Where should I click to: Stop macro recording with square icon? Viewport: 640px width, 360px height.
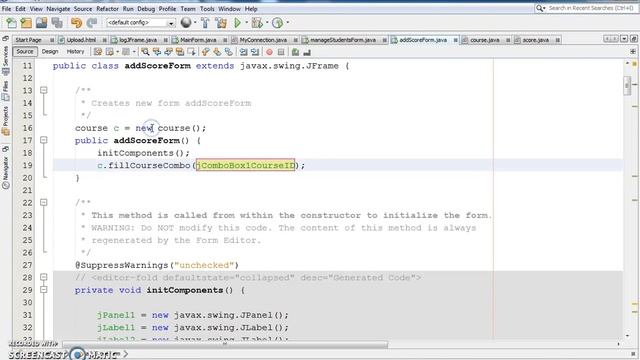tap(281, 52)
